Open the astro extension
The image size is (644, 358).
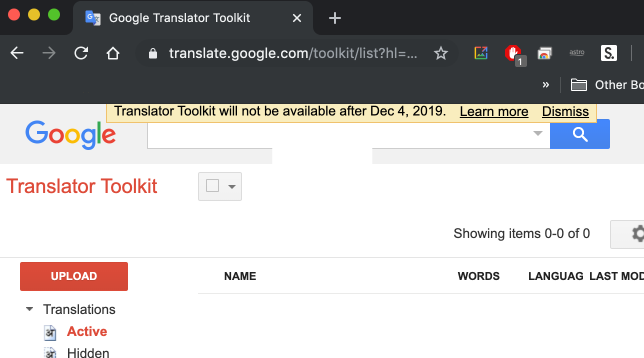pos(576,52)
